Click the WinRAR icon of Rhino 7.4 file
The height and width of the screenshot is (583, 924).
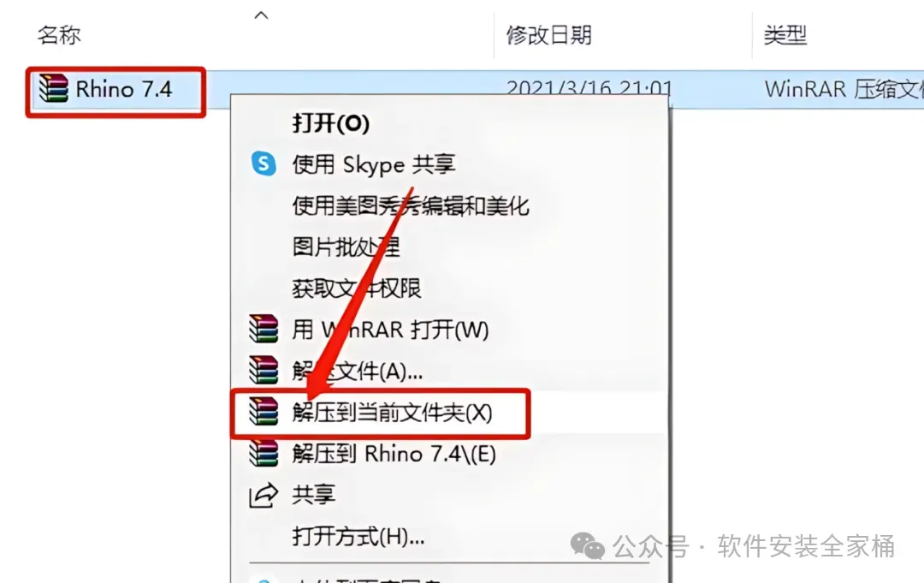coord(53,88)
